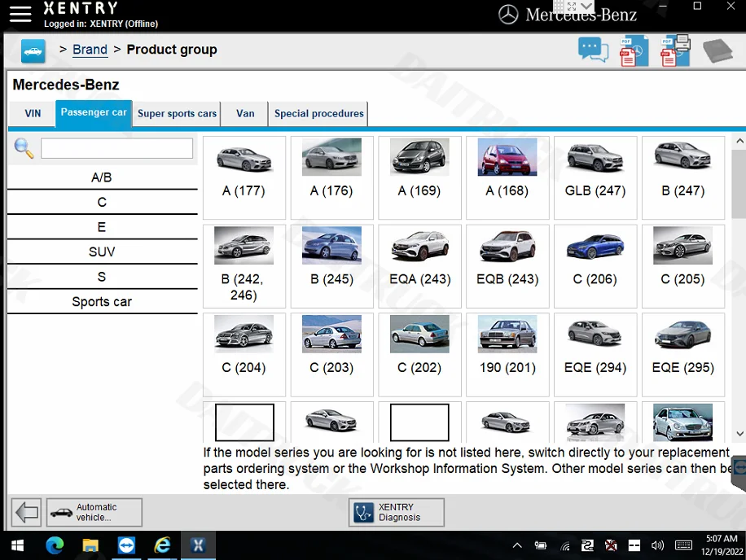The image size is (746, 560).
Task: Click the PDF with clock icon
Action: [634, 50]
